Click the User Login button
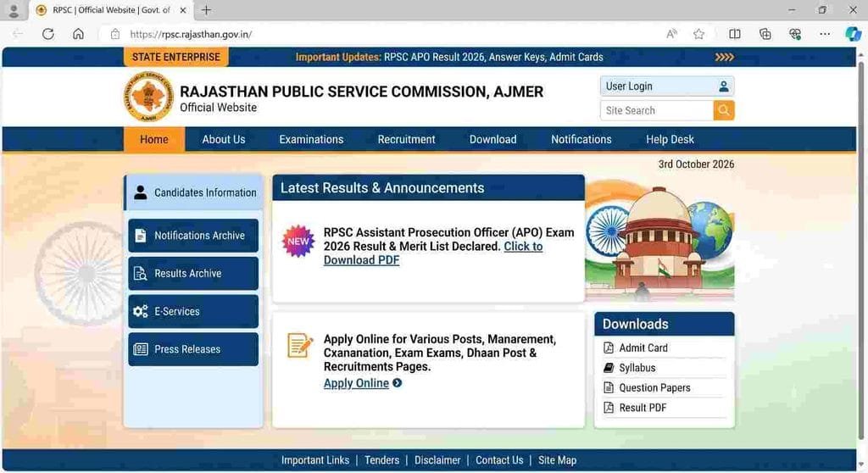The width and height of the screenshot is (868, 473). click(x=667, y=86)
